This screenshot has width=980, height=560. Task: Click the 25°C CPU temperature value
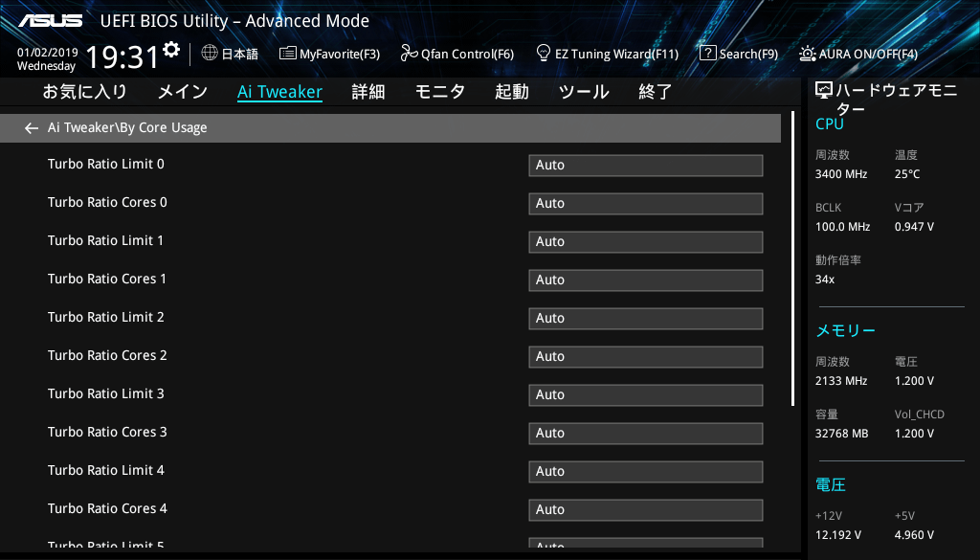pos(907,174)
